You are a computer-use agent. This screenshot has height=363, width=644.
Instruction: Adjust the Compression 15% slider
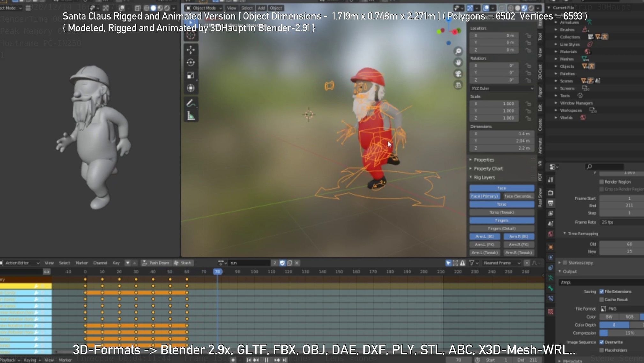tap(622, 333)
